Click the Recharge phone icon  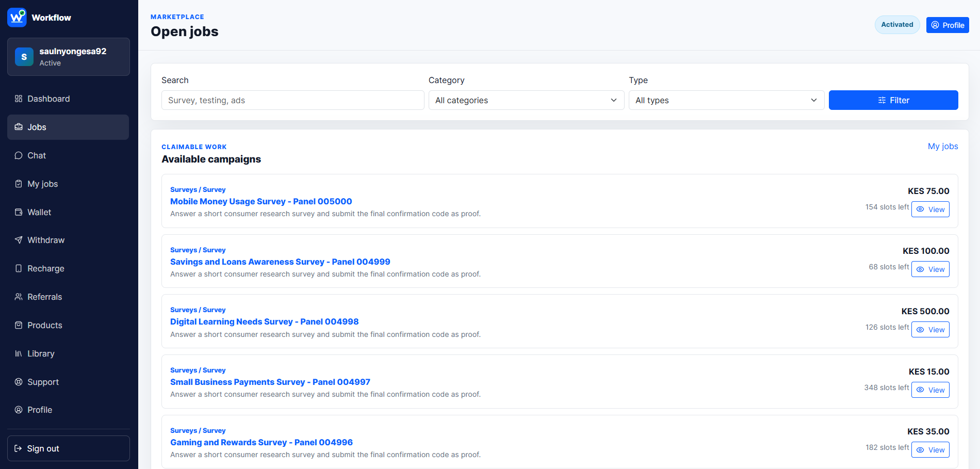19,268
